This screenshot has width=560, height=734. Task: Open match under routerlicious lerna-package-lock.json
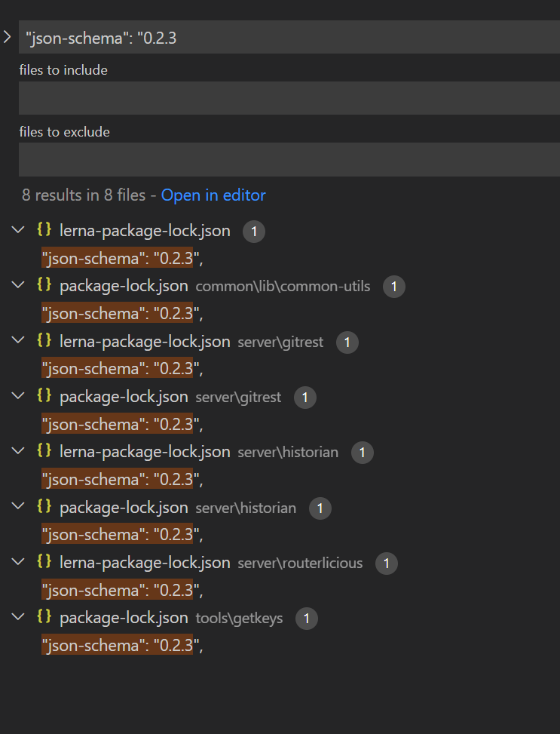click(x=122, y=590)
